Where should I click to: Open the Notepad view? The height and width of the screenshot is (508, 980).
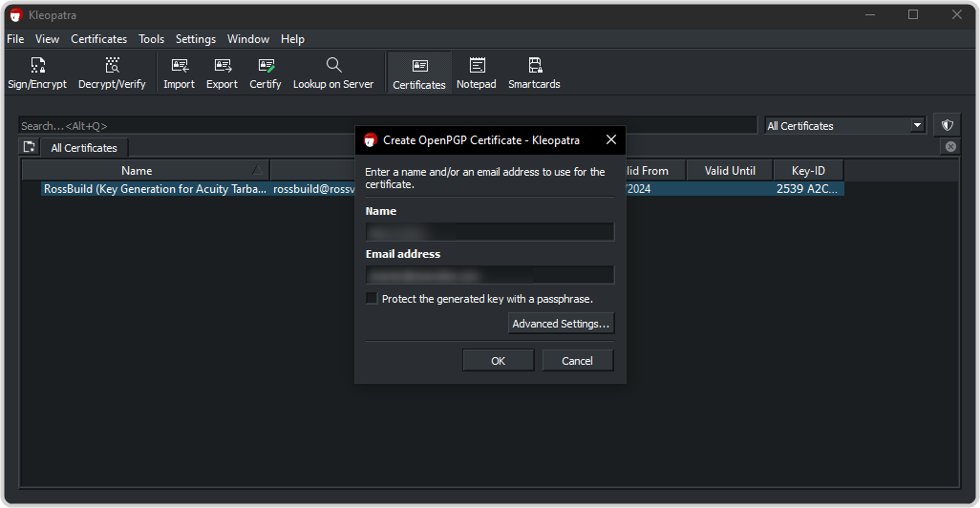[x=476, y=74]
